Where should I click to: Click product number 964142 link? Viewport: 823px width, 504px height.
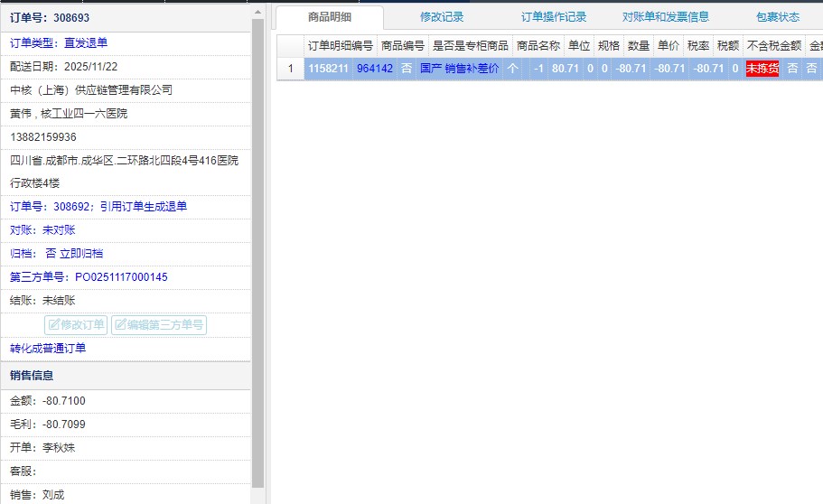[375, 69]
